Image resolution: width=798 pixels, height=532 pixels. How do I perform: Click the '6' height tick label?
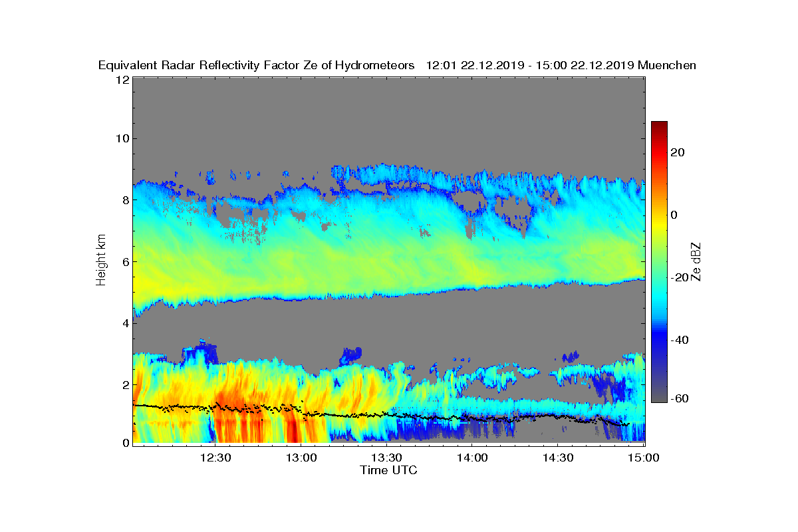point(125,261)
